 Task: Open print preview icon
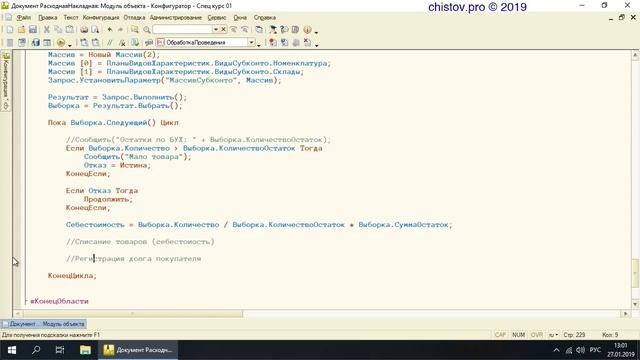(95, 29)
